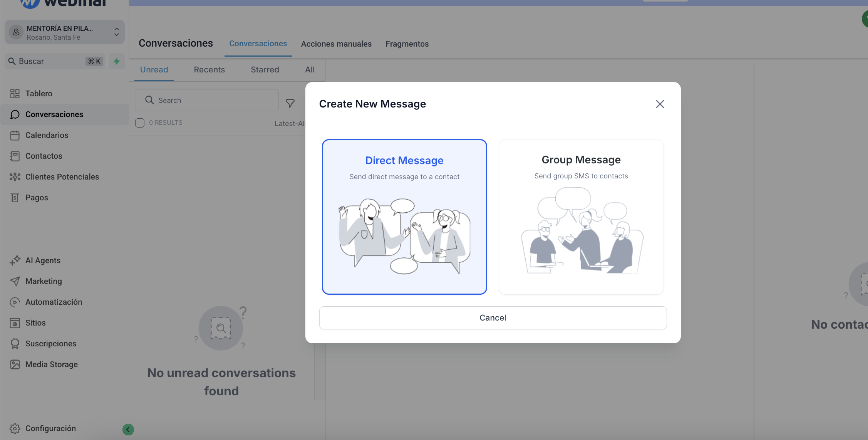Click the green lightning quick-action icon

tap(116, 61)
